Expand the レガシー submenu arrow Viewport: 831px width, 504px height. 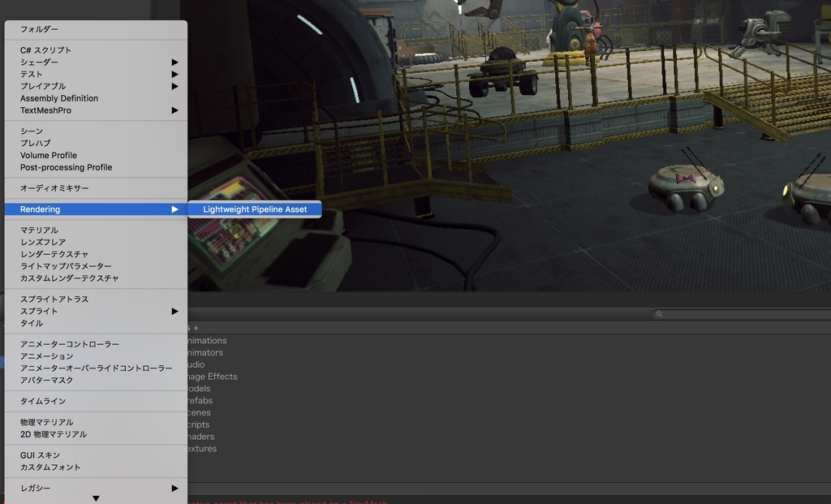click(x=174, y=488)
